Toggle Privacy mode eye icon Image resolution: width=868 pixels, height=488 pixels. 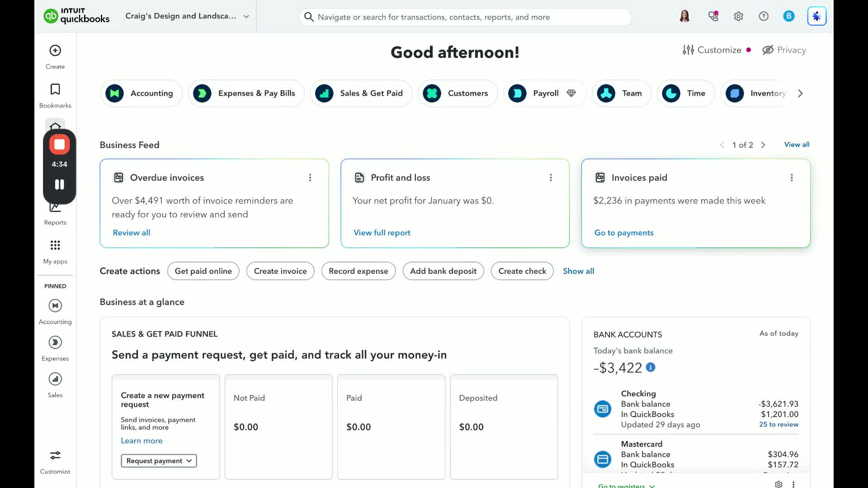(768, 50)
